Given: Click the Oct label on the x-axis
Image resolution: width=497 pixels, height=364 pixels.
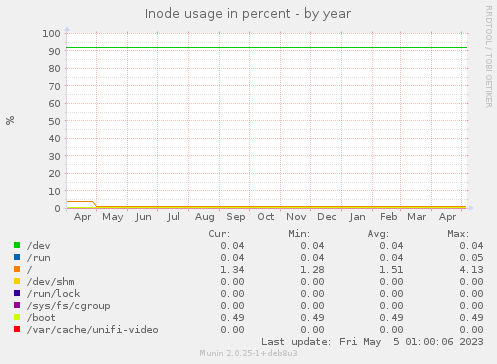Looking at the screenshot, I should (x=266, y=217).
